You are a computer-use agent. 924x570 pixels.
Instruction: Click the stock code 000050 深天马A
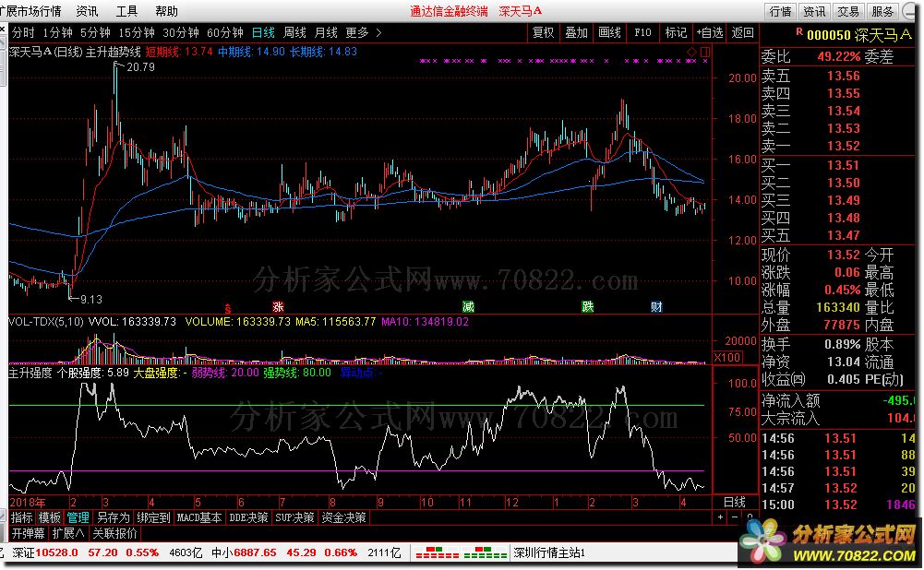point(859,35)
